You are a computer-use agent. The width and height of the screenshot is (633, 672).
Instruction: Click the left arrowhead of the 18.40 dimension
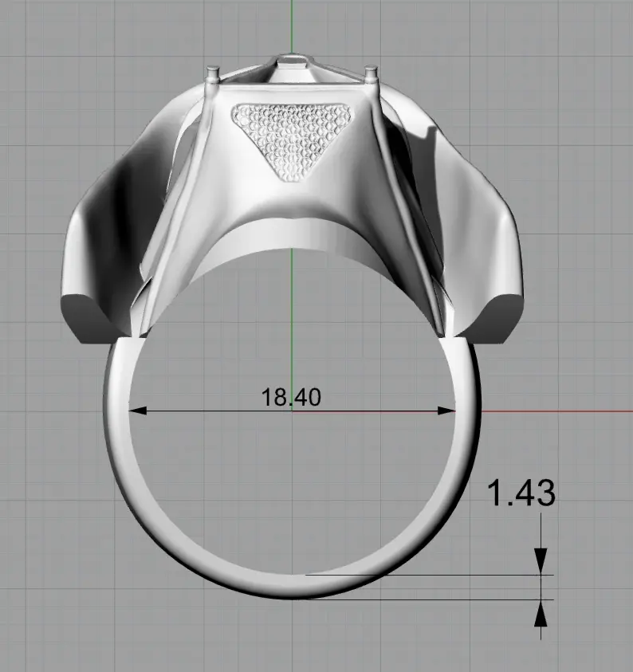coord(137,411)
